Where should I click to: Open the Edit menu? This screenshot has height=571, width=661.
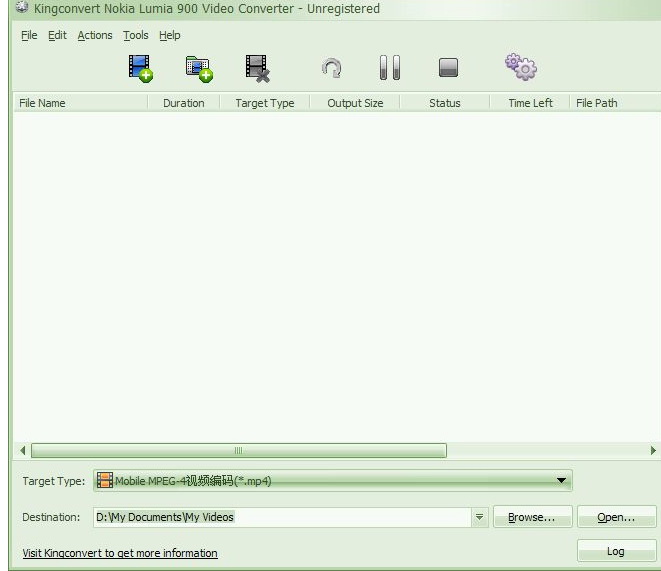(x=57, y=35)
